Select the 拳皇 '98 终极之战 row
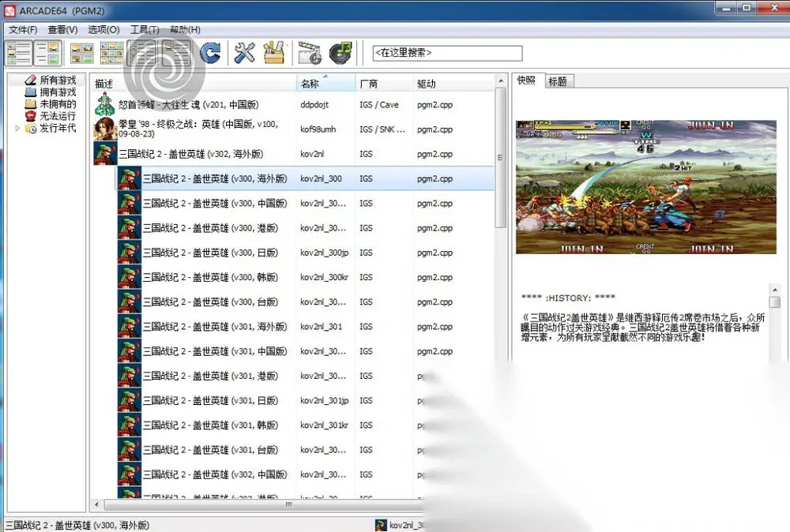This screenshot has width=790, height=532. [x=294, y=129]
